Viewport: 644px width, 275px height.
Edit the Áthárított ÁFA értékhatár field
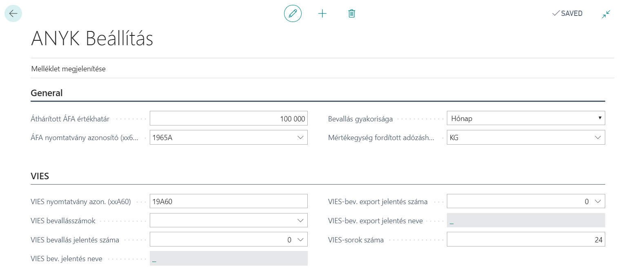click(229, 119)
